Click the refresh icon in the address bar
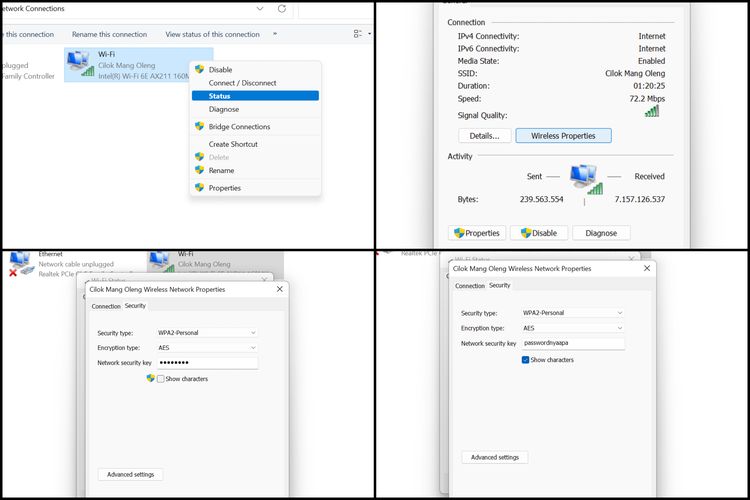This screenshot has height=500, width=750. coord(282,9)
